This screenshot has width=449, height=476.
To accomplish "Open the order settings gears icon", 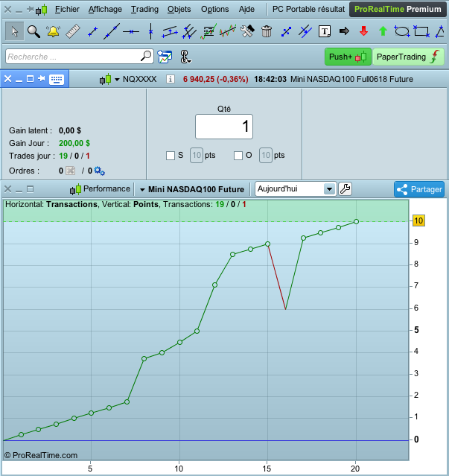I will [x=100, y=171].
